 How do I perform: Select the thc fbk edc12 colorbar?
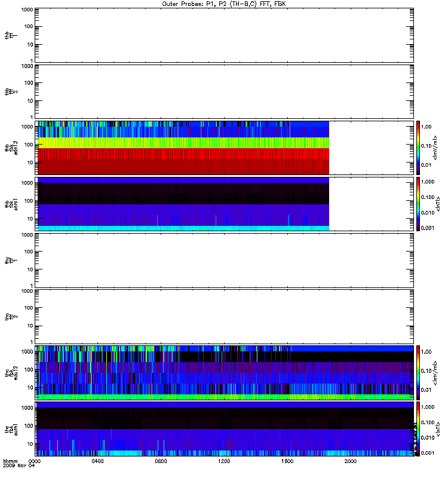pos(418,372)
